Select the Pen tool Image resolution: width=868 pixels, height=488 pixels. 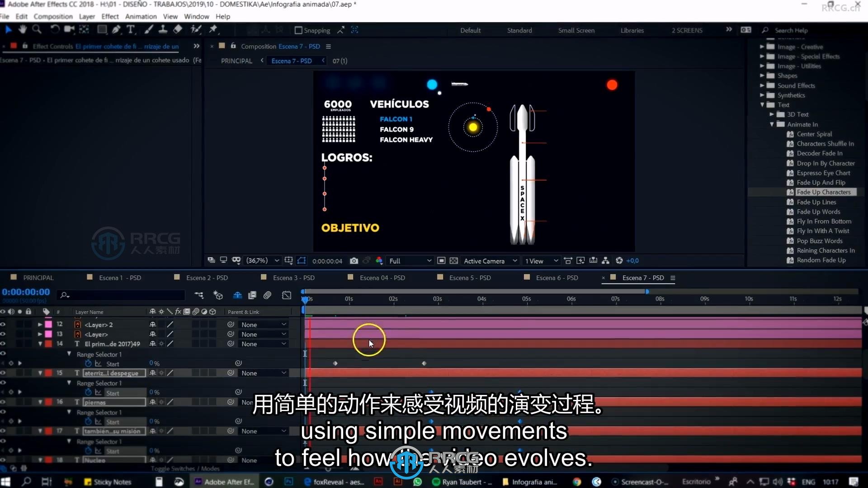coord(116,30)
